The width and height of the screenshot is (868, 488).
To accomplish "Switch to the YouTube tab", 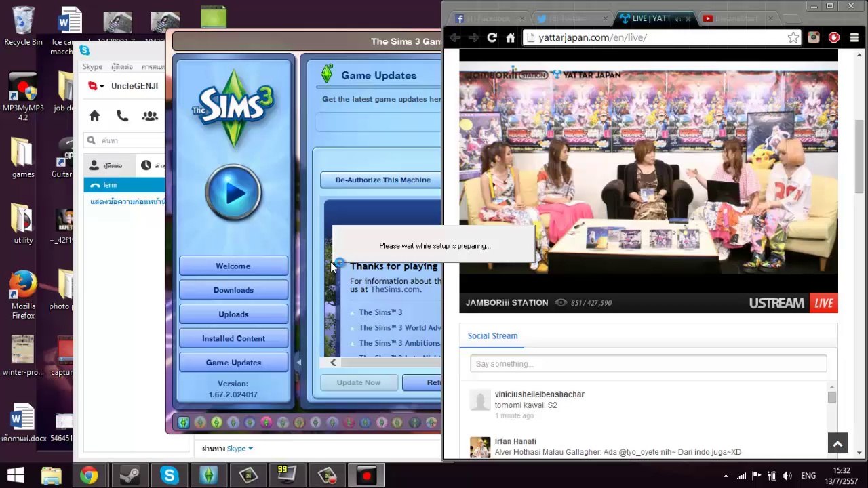I will tap(735, 18).
